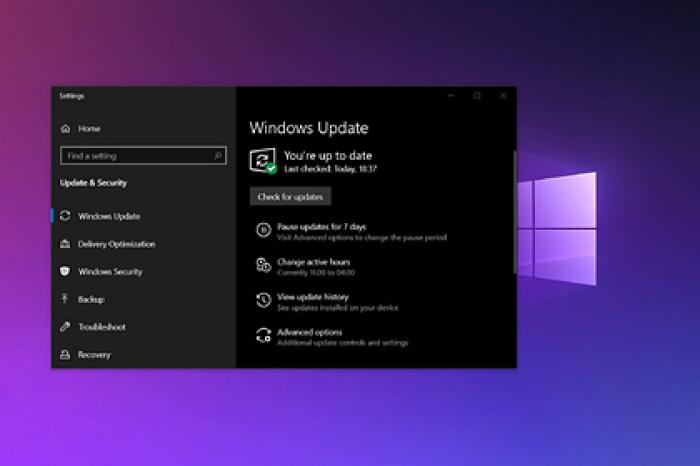The height and width of the screenshot is (466, 700).
Task: Open Home in Settings sidebar
Action: pos(89,129)
